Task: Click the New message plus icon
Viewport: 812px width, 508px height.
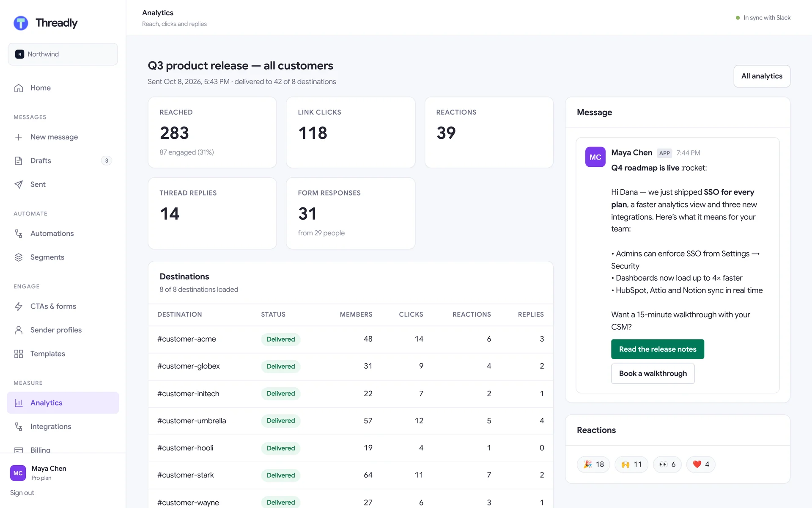Action: (19, 137)
